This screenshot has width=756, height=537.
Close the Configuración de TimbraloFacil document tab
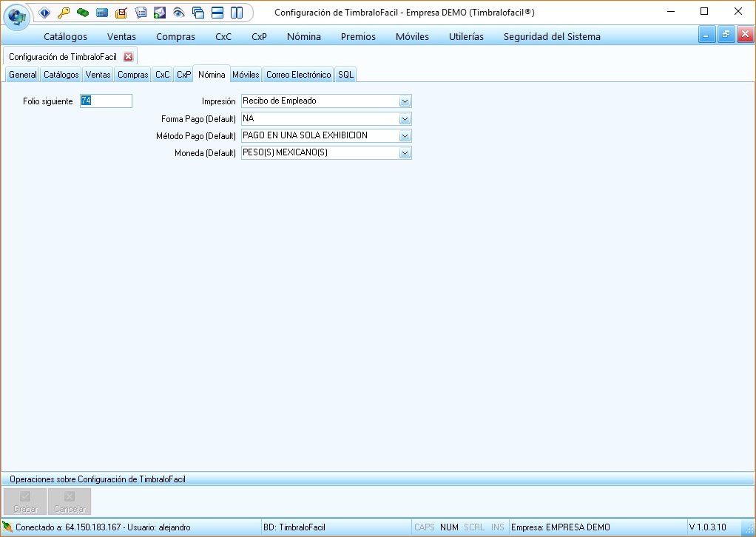pos(128,57)
